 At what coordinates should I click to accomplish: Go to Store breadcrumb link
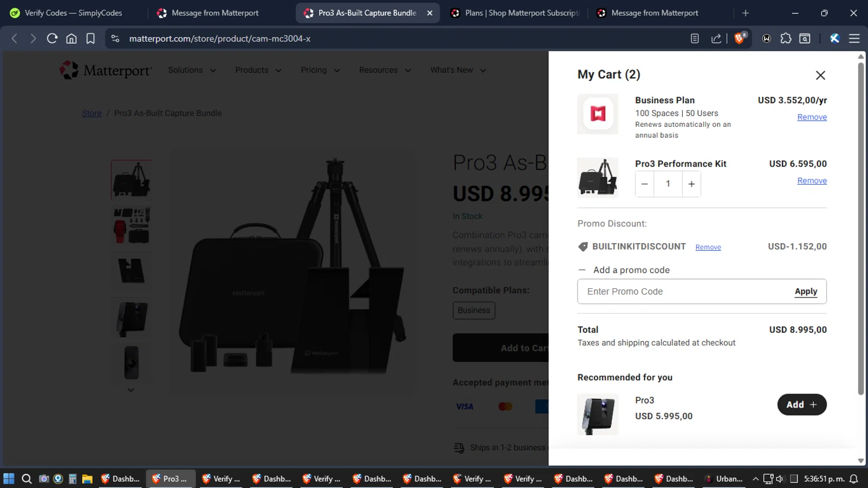pos(91,113)
